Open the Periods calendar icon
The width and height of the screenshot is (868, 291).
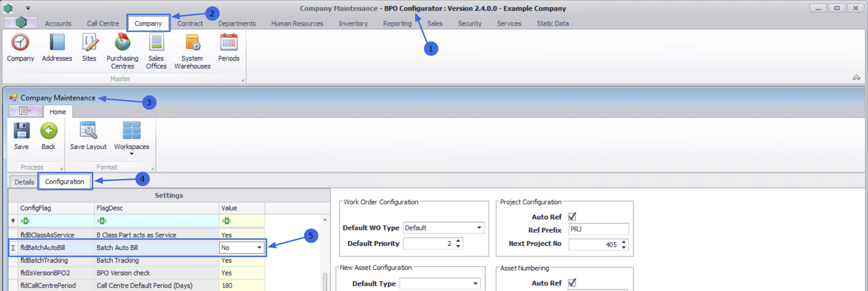tap(229, 42)
